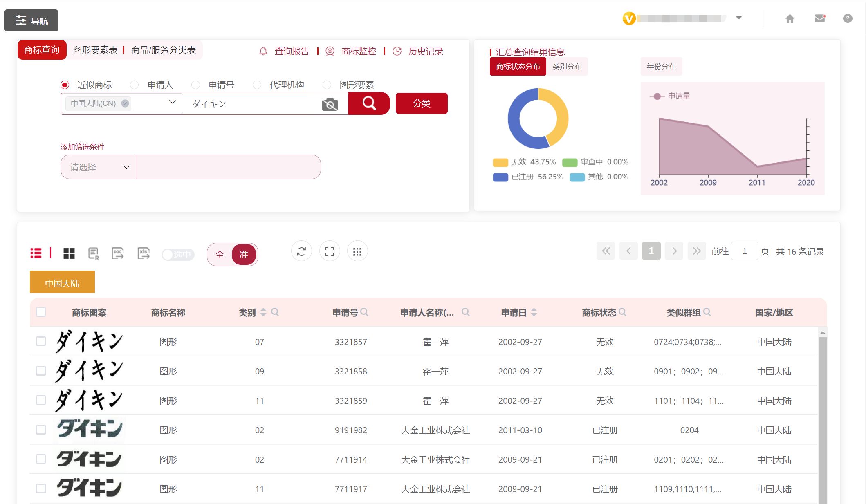Image resolution: width=866 pixels, height=504 pixels.
Task: Select the 近似商标 radio button
Action: tap(65, 85)
